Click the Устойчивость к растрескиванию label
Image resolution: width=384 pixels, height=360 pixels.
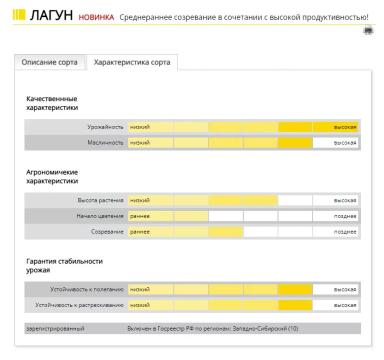(x=79, y=305)
